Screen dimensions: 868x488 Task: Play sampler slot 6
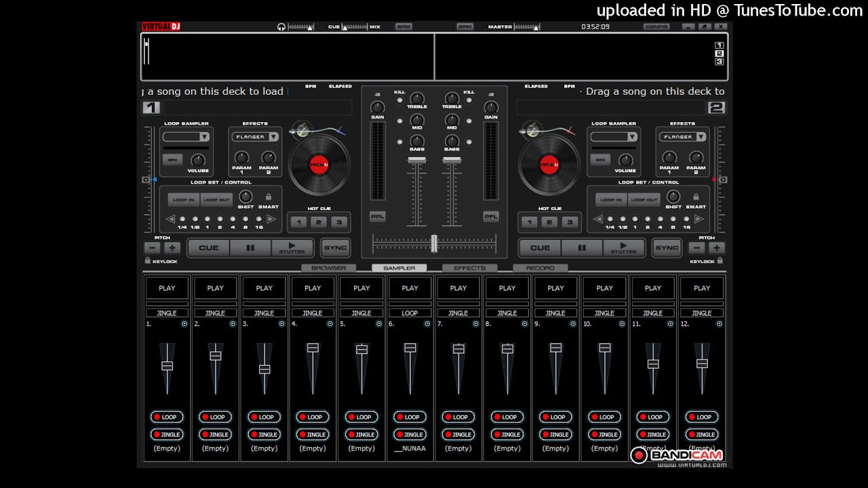coord(410,288)
